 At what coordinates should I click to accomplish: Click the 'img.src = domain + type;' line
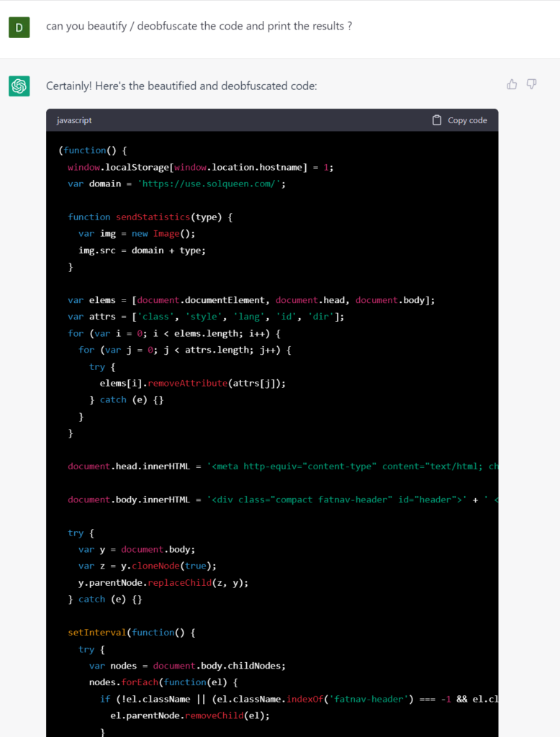[x=142, y=250]
